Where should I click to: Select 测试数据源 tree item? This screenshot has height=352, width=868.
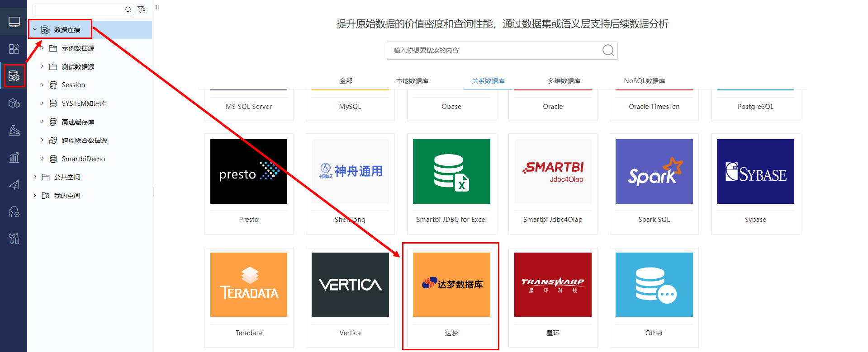pos(78,67)
